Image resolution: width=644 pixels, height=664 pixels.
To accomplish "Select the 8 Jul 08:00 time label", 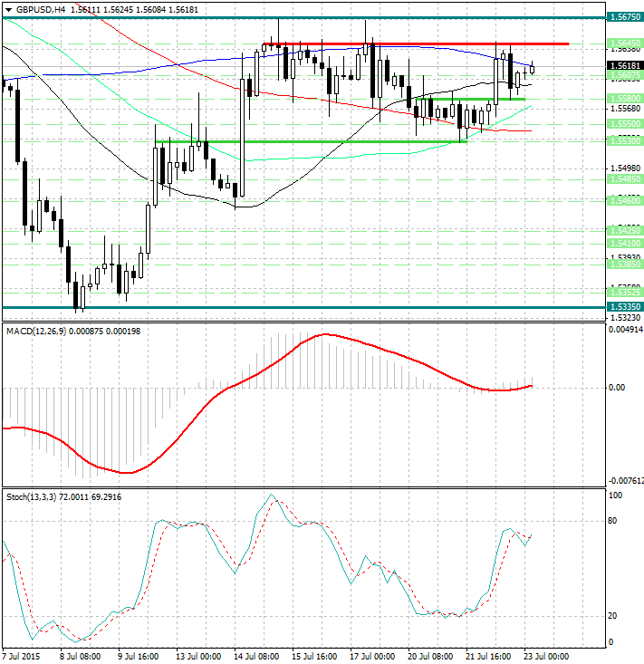I will pos(81,657).
